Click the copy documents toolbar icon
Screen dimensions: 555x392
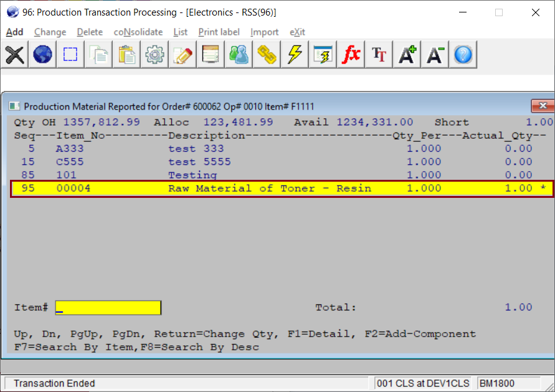(98, 54)
